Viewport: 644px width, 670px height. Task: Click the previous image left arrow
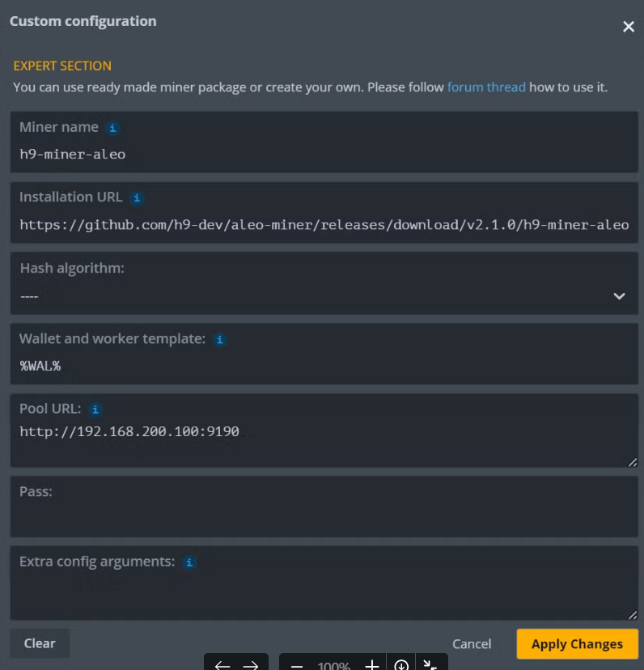pyautogui.click(x=222, y=665)
